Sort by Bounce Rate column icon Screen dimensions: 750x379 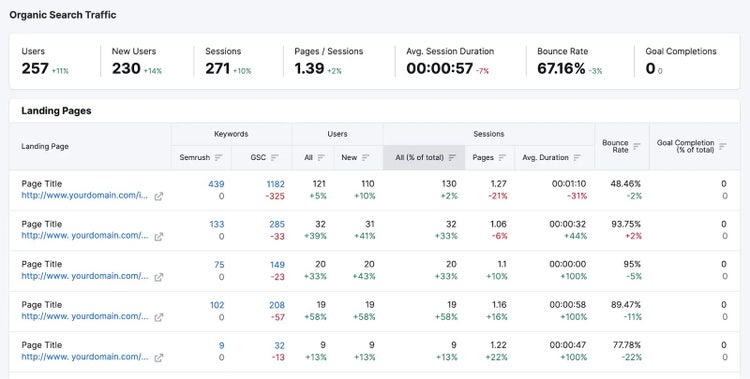(637, 146)
